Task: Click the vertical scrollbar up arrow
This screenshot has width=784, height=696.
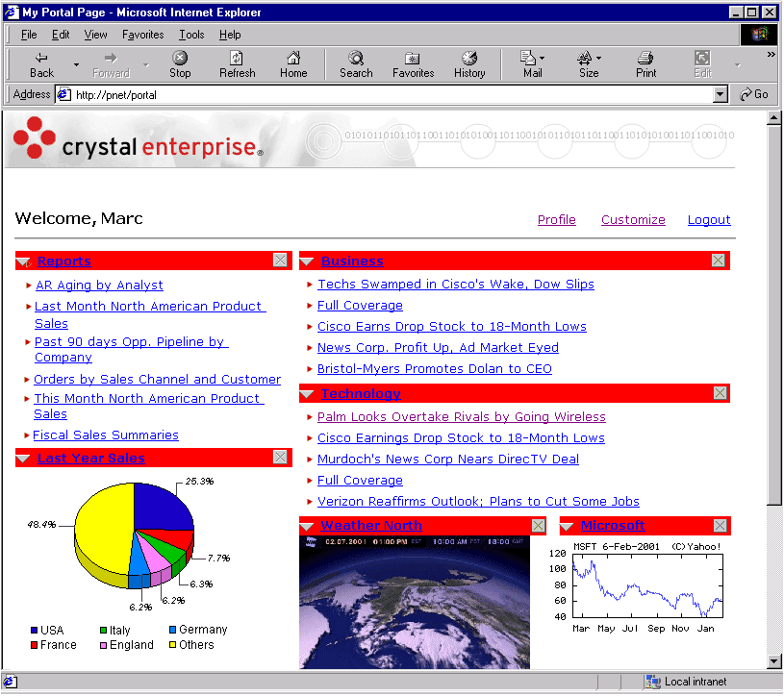Action: click(774, 118)
